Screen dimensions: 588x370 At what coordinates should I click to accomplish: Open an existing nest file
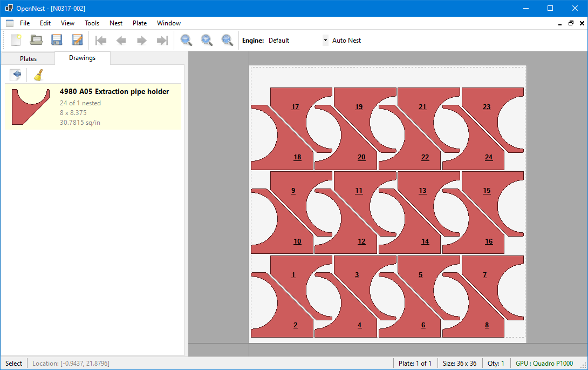pos(36,40)
